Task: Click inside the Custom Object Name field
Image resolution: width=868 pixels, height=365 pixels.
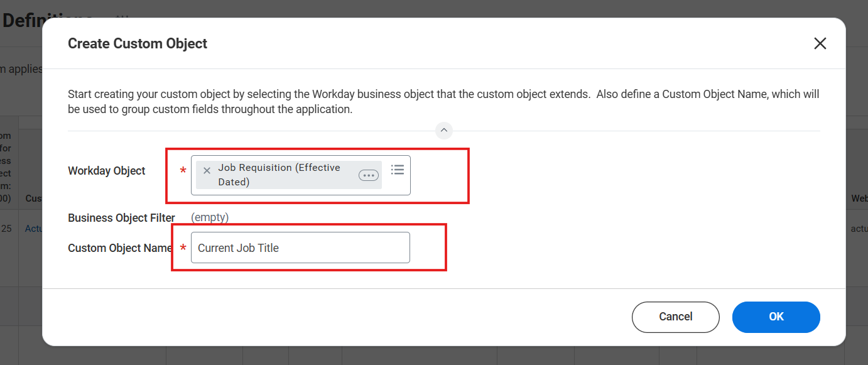Action: [300, 248]
